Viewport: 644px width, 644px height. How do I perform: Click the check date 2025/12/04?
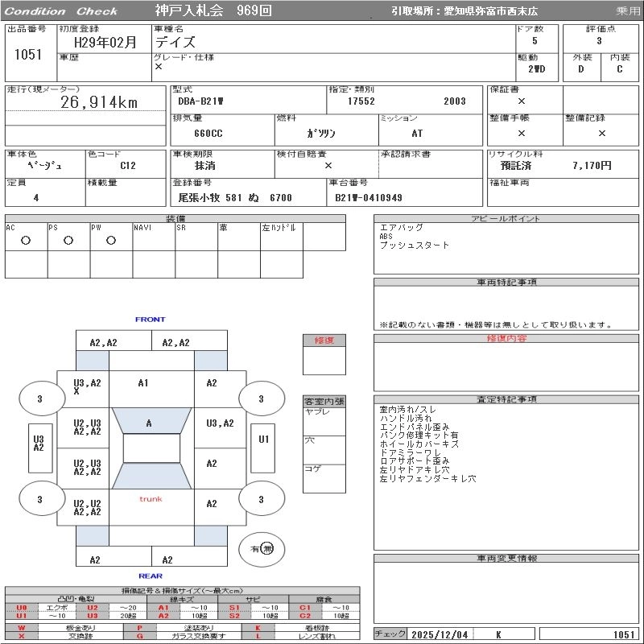coord(439,634)
